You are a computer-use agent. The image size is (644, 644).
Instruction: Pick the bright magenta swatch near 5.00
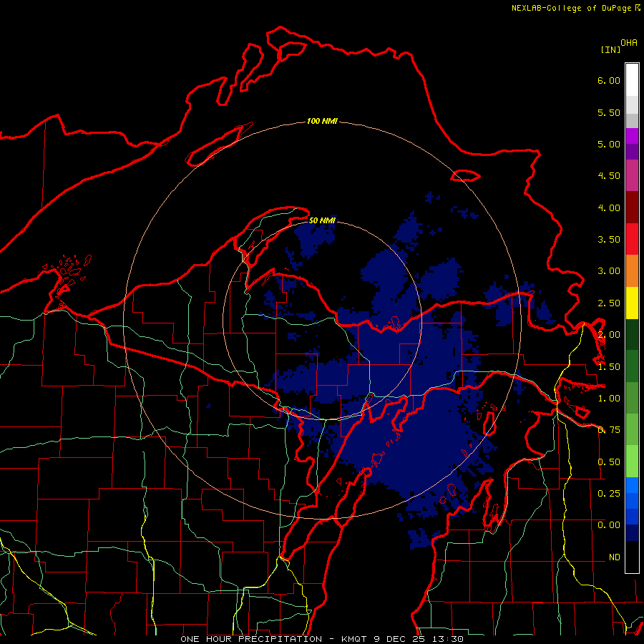click(632, 137)
